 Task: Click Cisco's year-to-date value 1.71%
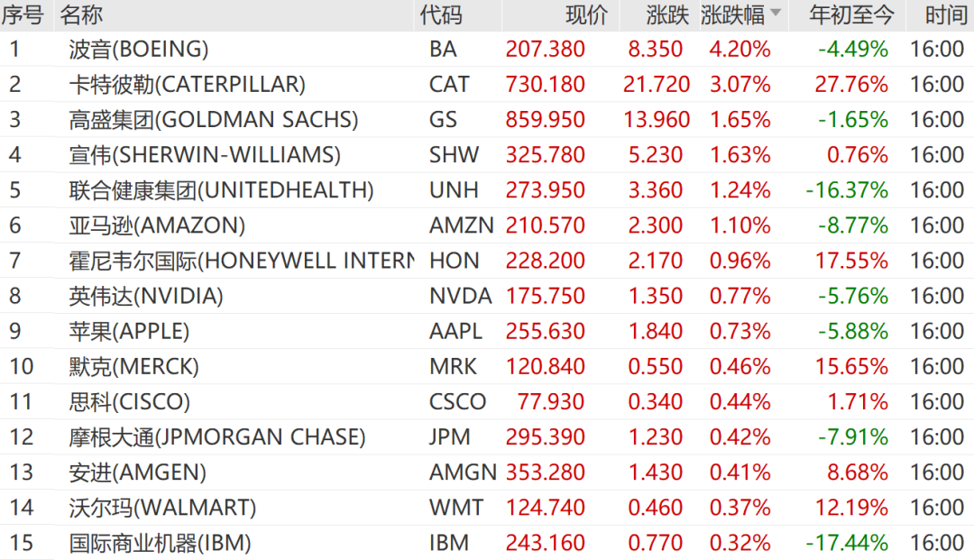tap(858, 402)
